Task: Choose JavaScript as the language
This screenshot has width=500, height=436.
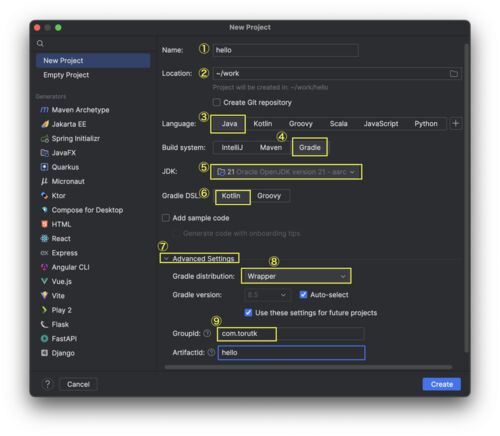Action: tap(381, 124)
